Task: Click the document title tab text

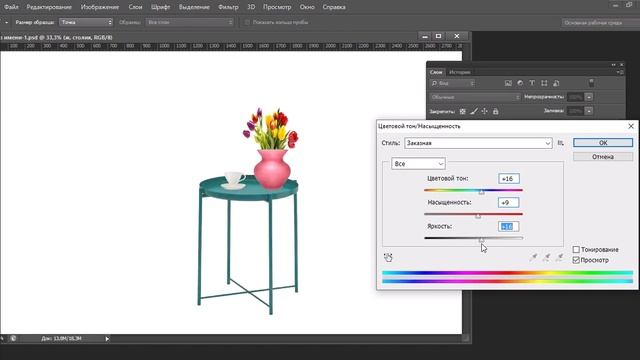Action: pyautogui.click(x=56, y=37)
